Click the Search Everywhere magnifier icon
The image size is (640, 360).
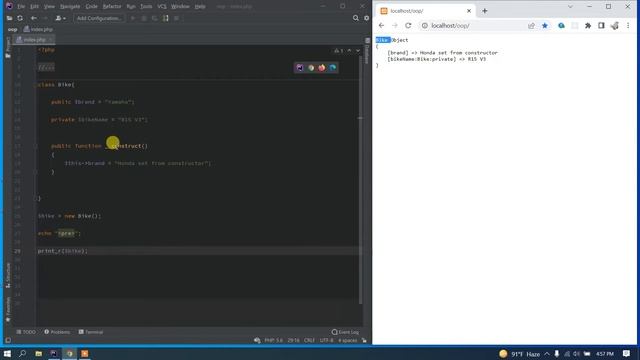point(356,18)
